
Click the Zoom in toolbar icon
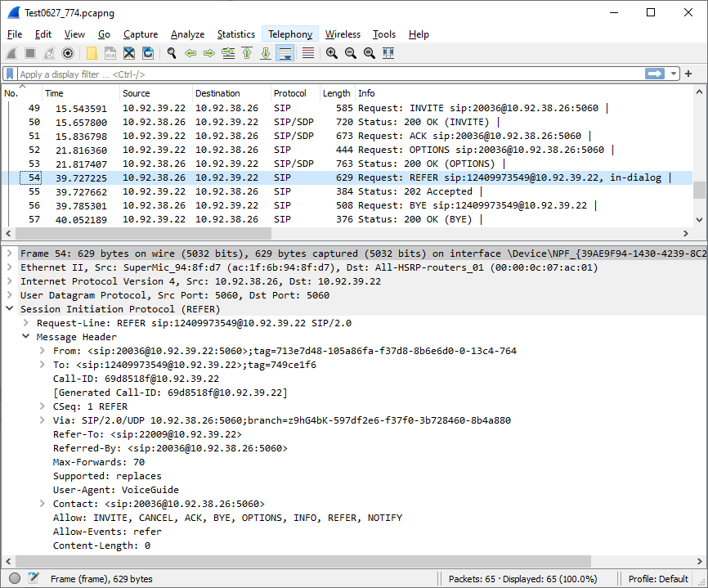[332, 53]
